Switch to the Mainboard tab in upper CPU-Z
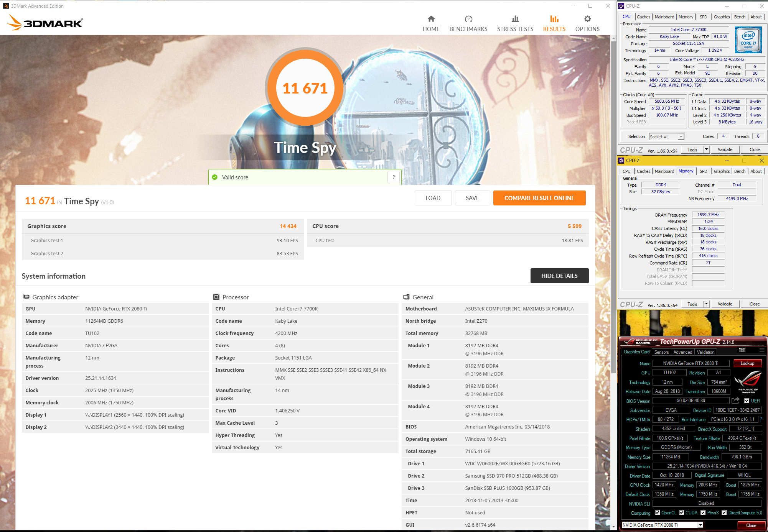This screenshot has width=768, height=532. tap(664, 17)
